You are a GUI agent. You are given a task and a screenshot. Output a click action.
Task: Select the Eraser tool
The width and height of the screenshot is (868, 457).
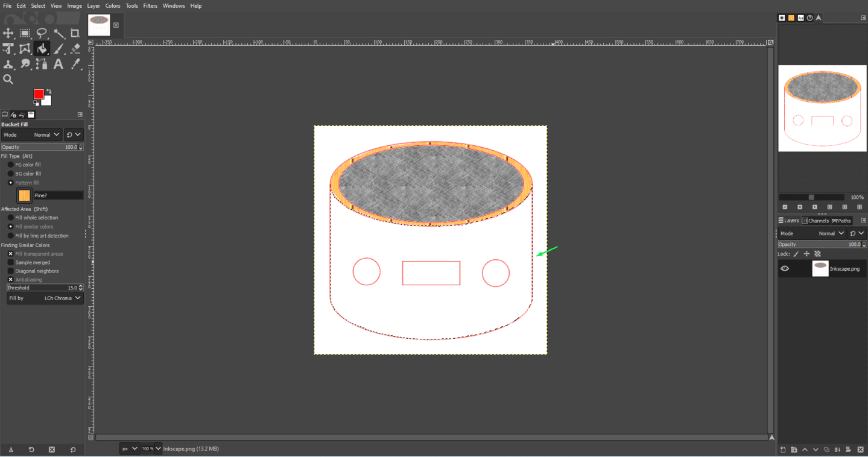pyautogui.click(x=75, y=49)
